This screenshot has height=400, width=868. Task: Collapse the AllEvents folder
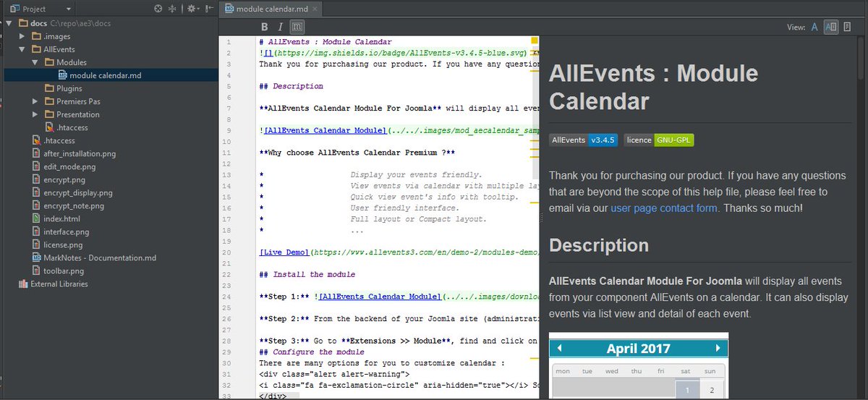[x=22, y=49]
